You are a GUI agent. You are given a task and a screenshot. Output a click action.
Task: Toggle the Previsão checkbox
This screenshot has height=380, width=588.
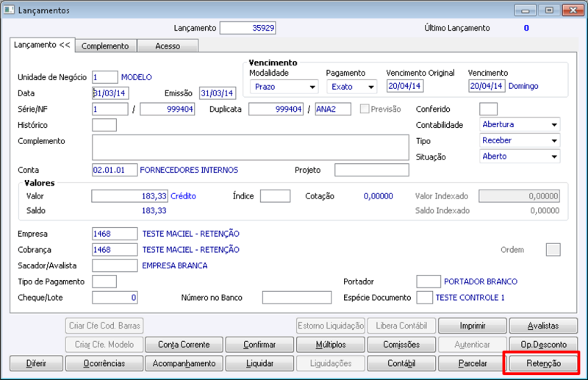[365, 110]
